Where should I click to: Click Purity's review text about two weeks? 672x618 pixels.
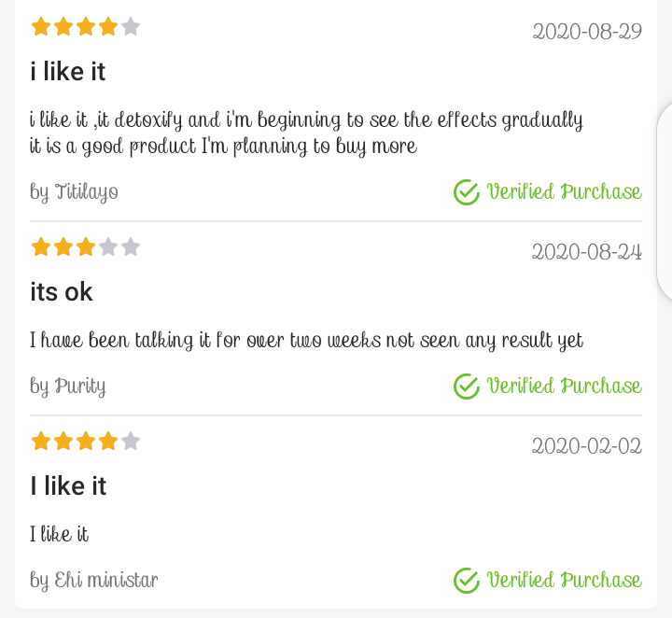pos(306,341)
